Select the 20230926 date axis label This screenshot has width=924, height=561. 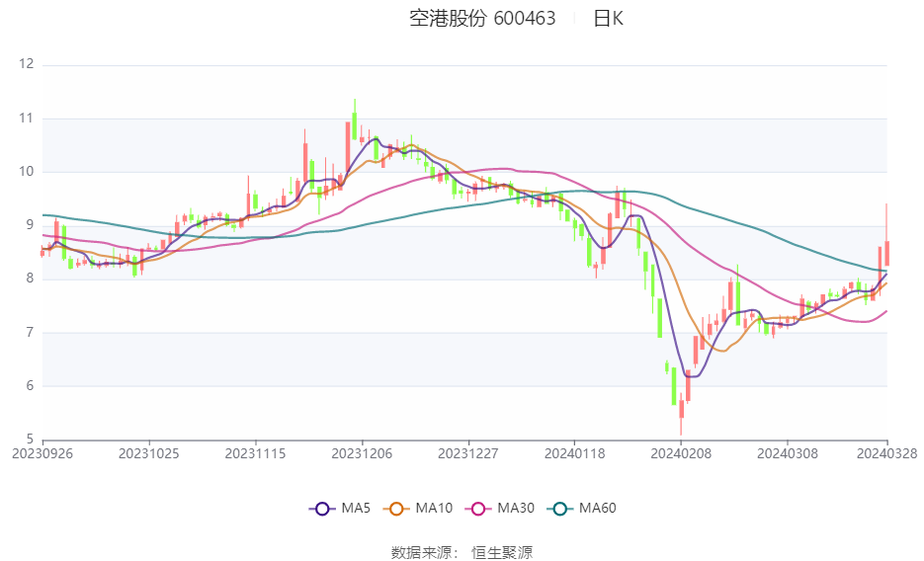click(42, 453)
